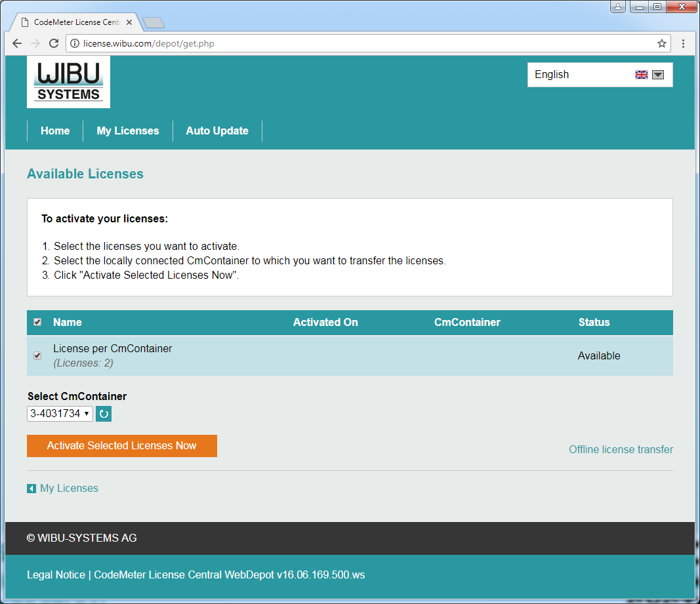The width and height of the screenshot is (700, 604).
Task: Click the Status column header
Action: [x=594, y=322]
